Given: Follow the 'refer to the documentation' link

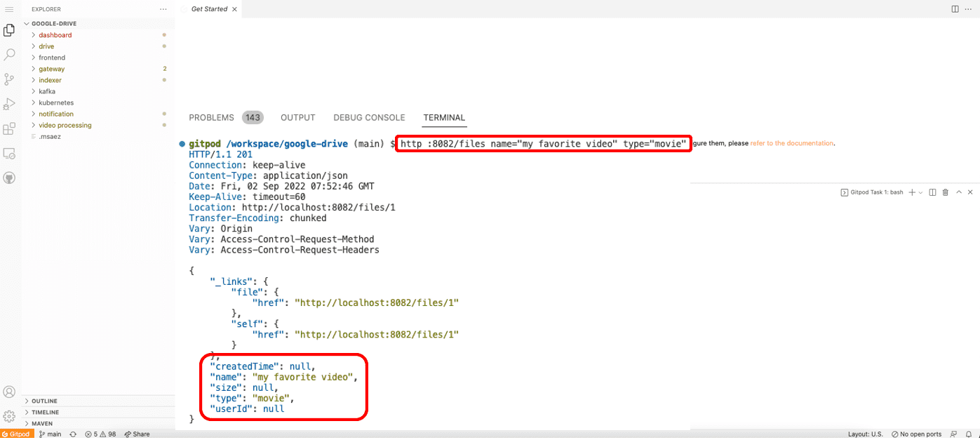Looking at the screenshot, I should (x=792, y=143).
